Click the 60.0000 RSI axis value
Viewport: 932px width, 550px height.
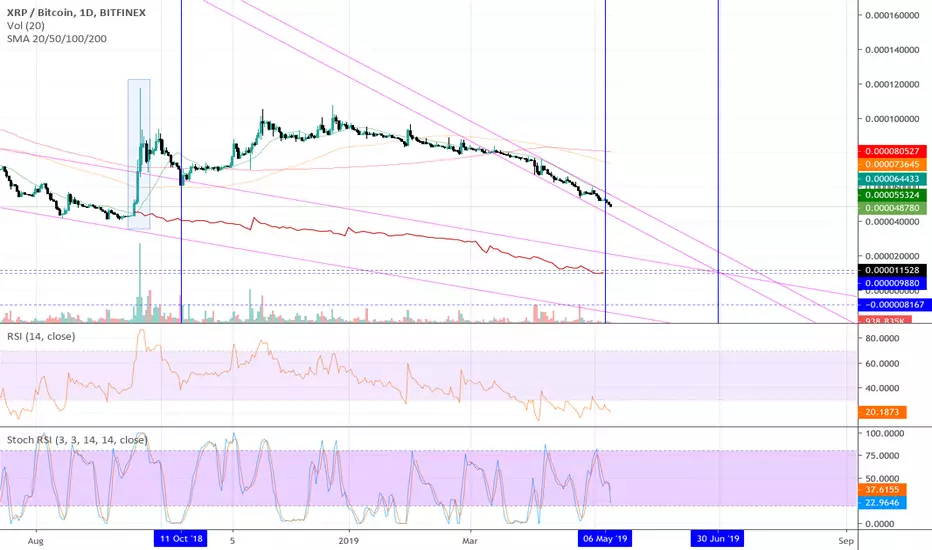pyautogui.click(x=883, y=363)
